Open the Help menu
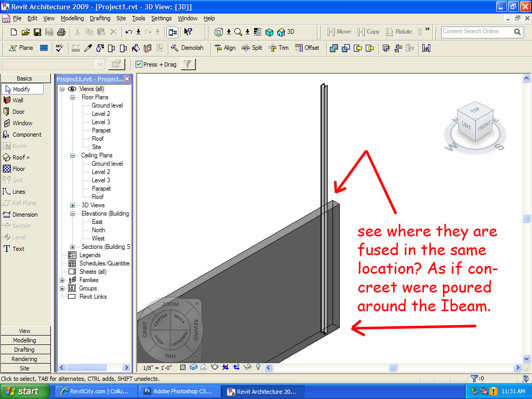The image size is (532, 399). (209, 18)
